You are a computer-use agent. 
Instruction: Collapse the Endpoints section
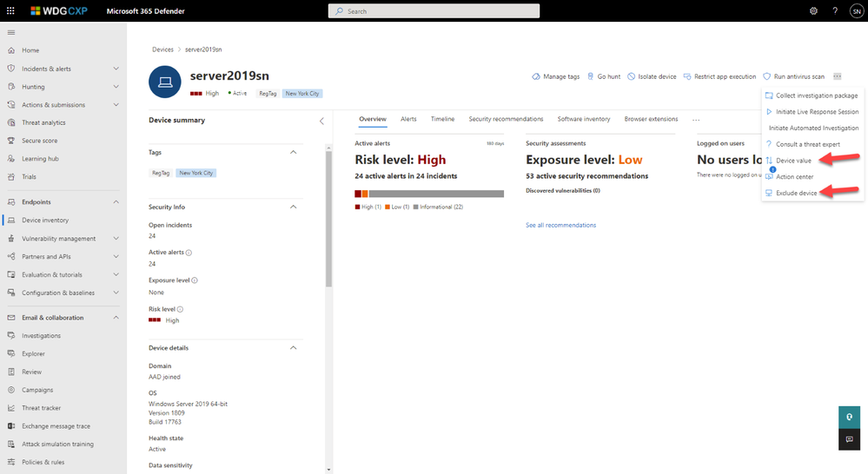(x=116, y=202)
